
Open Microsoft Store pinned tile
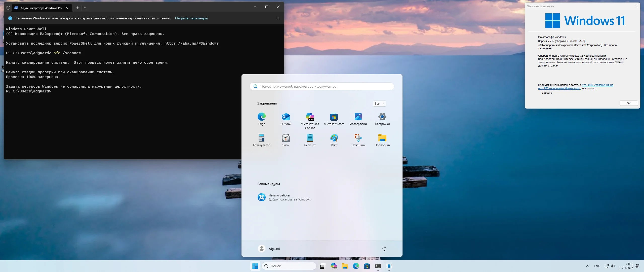click(334, 118)
